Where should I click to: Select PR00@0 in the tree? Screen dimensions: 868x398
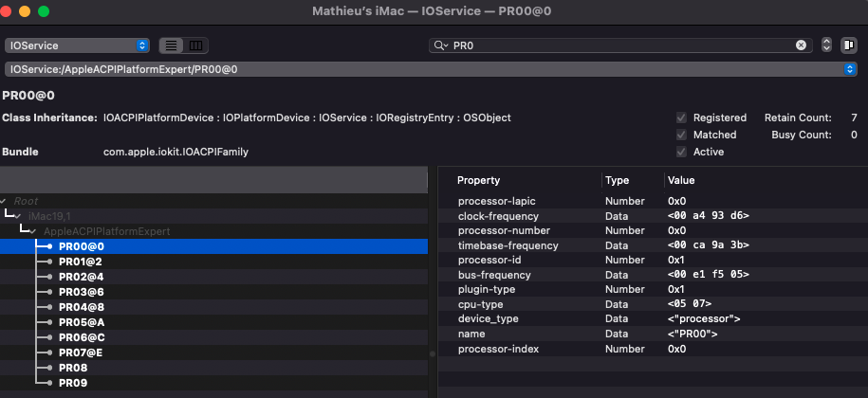[x=213, y=246]
